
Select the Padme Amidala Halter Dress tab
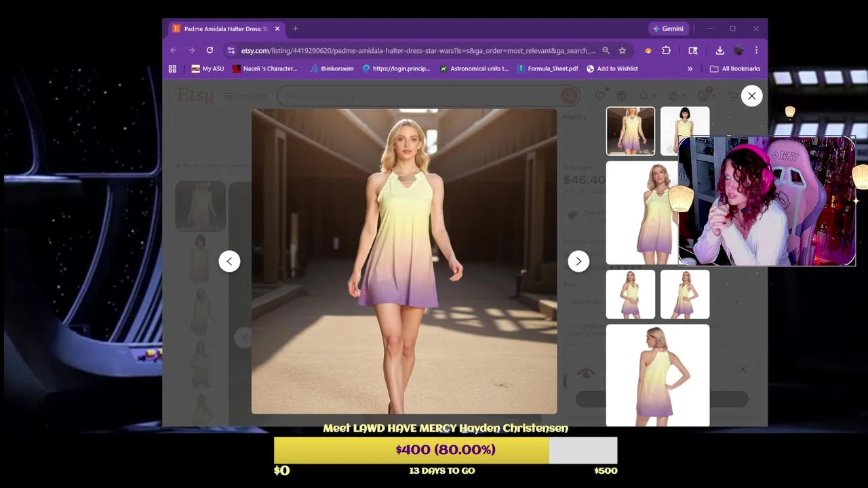[x=226, y=28]
